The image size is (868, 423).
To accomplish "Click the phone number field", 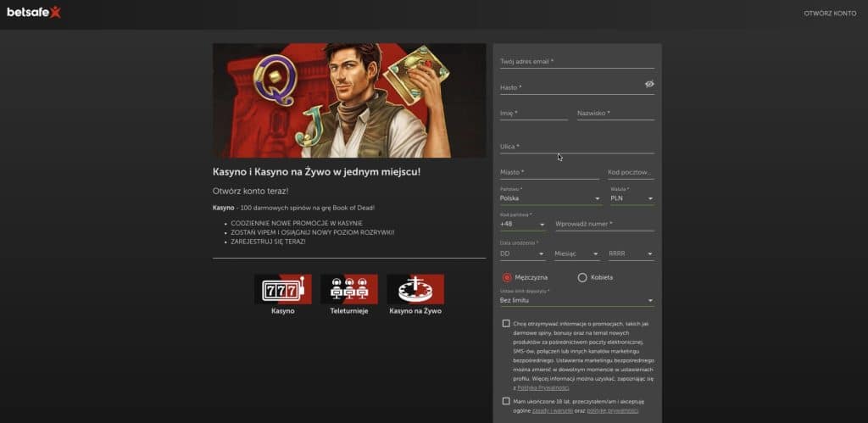I will click(604, 225).
